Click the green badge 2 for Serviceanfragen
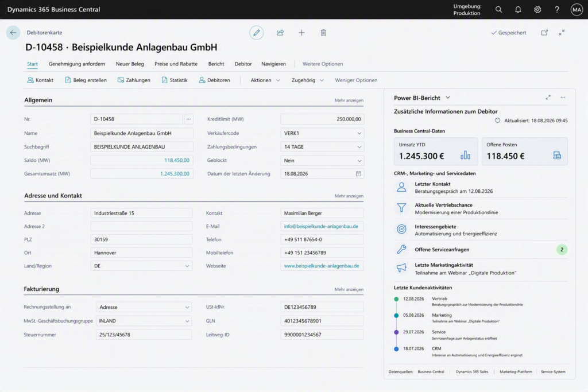Screen dimensions: 588x392 click(x=562, y=250)
